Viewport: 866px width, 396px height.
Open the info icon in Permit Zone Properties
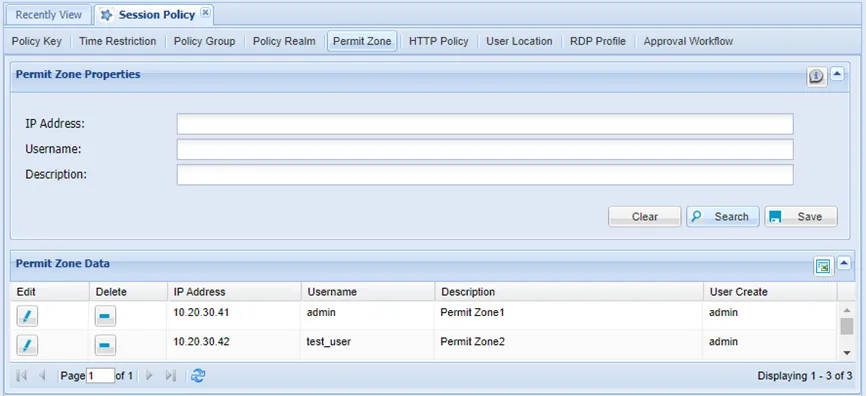[816, 77]
